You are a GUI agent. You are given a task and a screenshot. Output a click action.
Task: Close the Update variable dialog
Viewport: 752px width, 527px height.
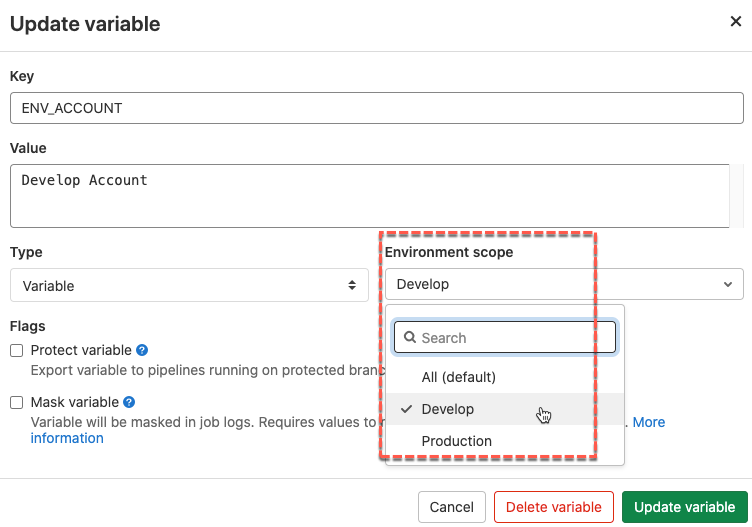tap(736, 22)
